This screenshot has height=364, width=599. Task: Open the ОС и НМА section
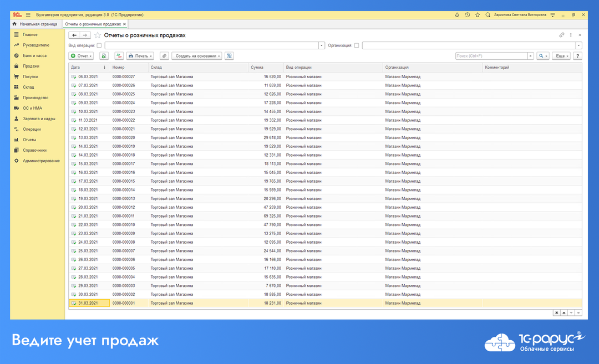point(33,108)
